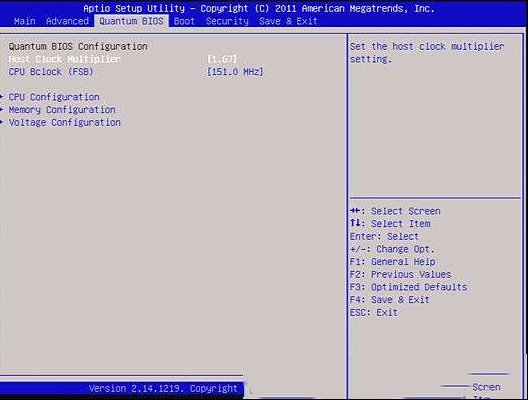
Task: Click F2: Previous Values hint
Action: tap(400, 274)
